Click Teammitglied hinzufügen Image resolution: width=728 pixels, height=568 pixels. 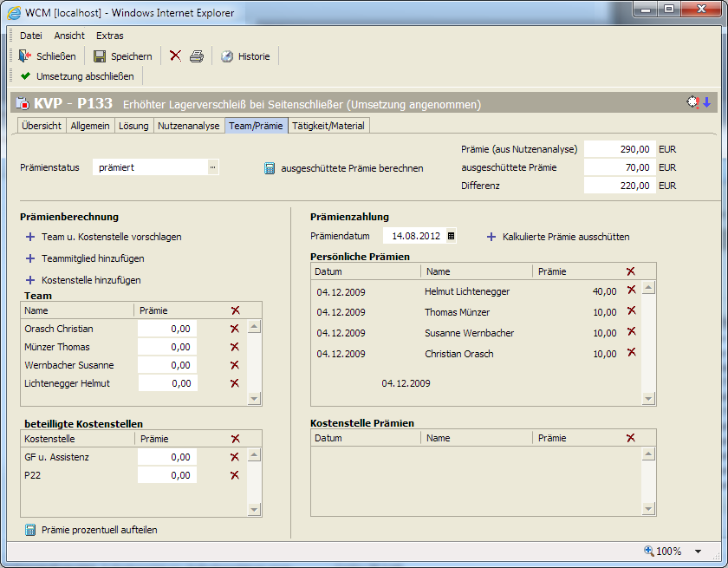[92, 258]
